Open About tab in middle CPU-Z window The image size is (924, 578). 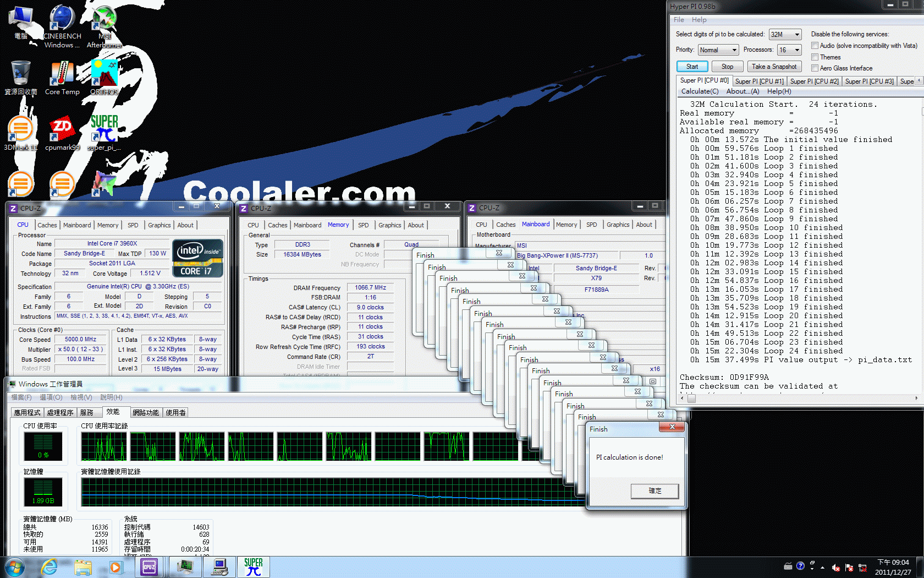pyautogui.click(x=416, y=225)
